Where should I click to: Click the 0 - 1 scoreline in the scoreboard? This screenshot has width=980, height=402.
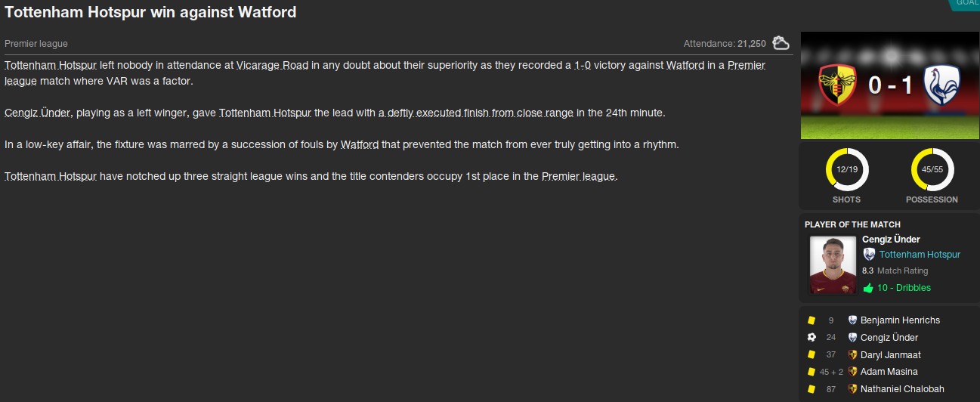pos(890,85)
